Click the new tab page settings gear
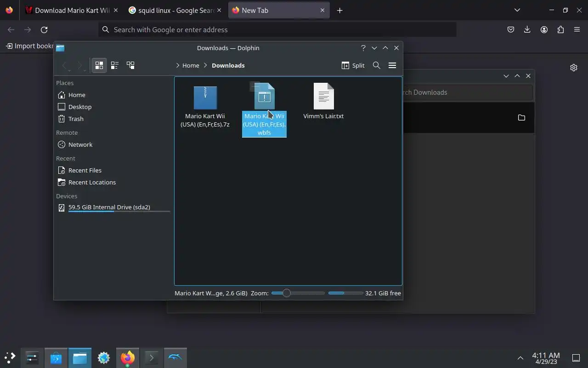Screen dimensions: 588x368 [574, 68]
